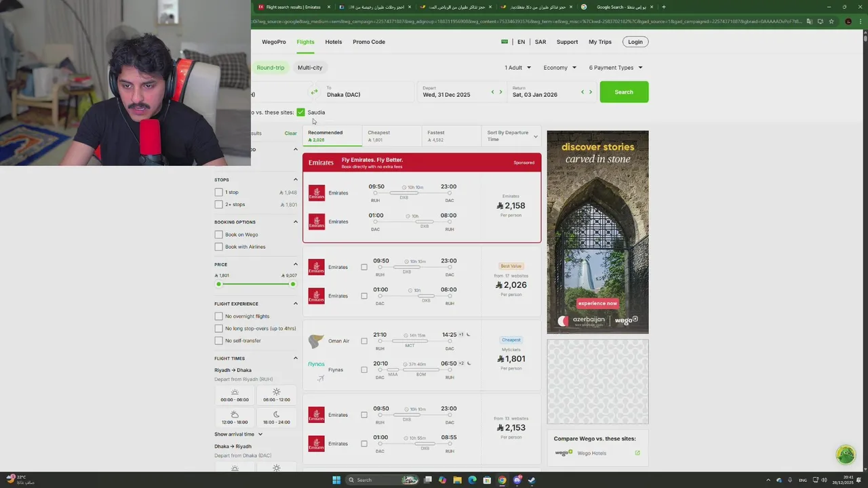Bookmark this page with star icon
The image size is (868, 488).
point(831,21)
